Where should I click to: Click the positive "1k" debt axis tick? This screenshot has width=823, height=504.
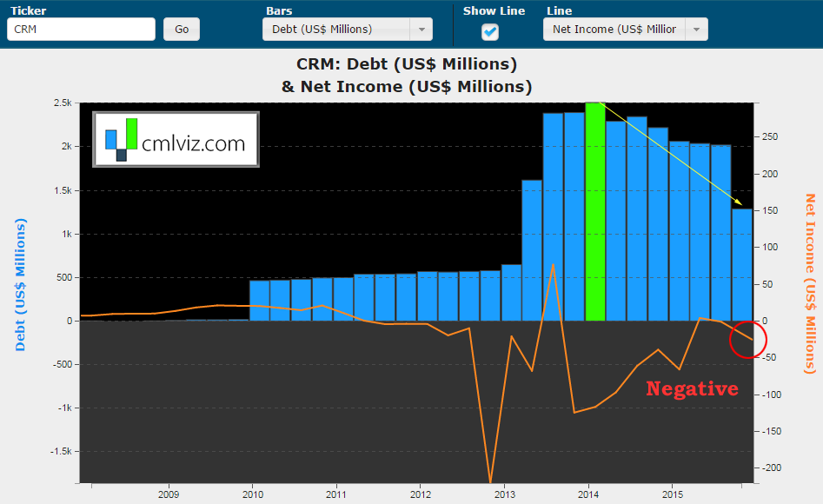pos(67,234)
